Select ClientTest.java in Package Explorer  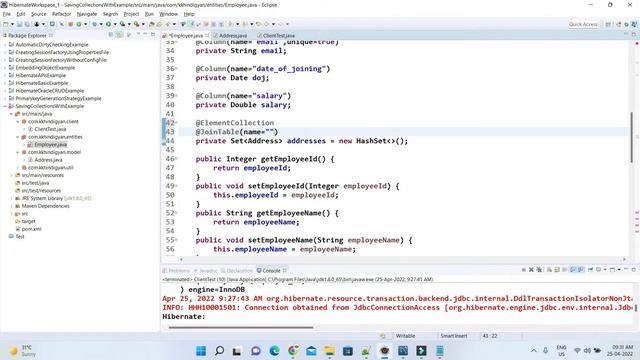(x=50, y=129)
